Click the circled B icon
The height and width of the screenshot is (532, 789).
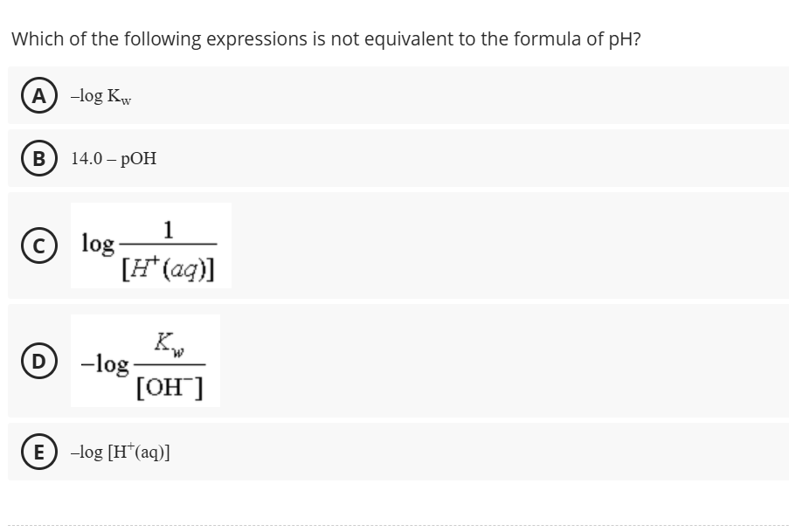click(38, 158)
